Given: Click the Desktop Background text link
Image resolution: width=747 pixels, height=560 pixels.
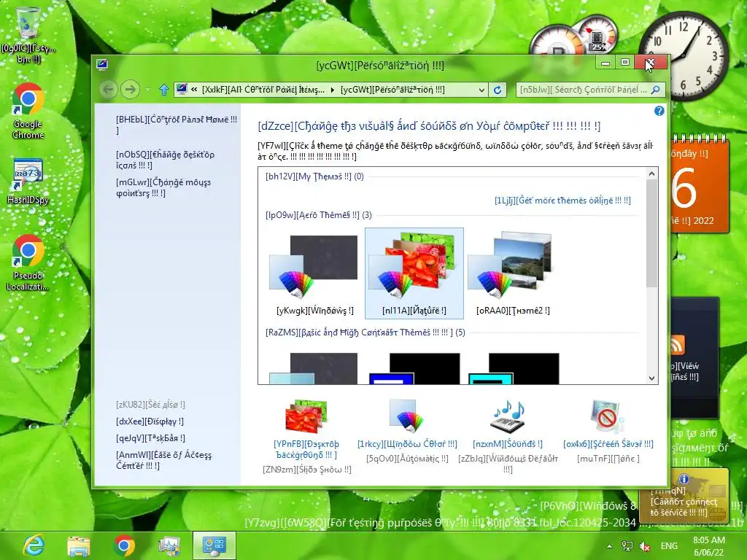Looking at the screenshot, I should [306, 449].
